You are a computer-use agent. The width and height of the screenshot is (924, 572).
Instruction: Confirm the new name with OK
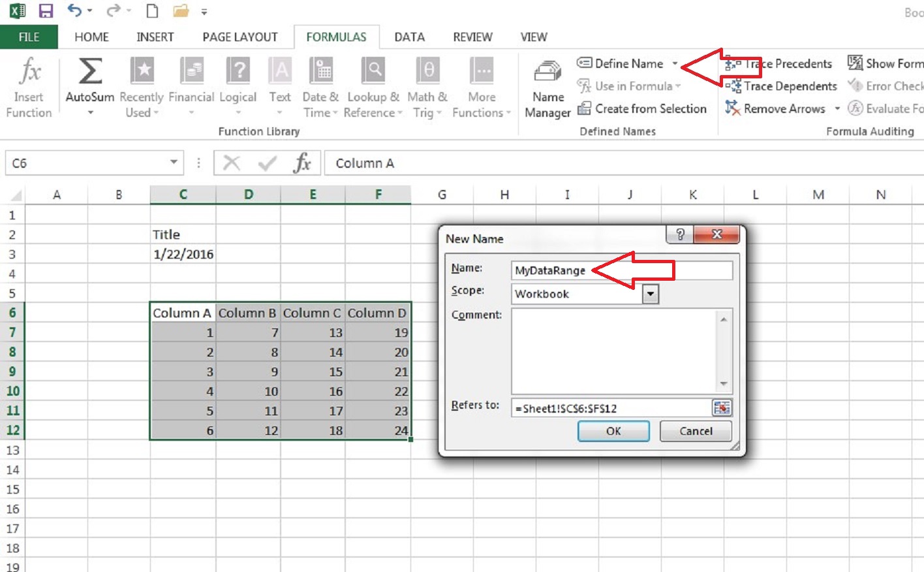[x=613, y=431]
